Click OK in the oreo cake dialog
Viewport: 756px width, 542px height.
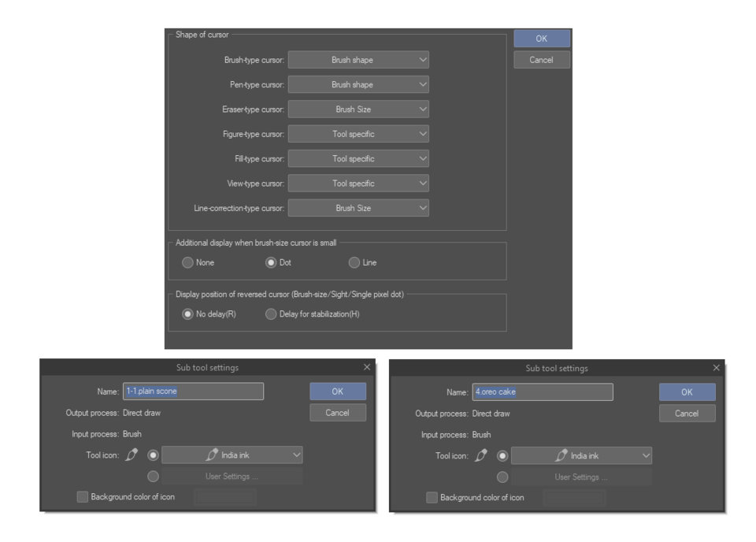click(687, 392)
